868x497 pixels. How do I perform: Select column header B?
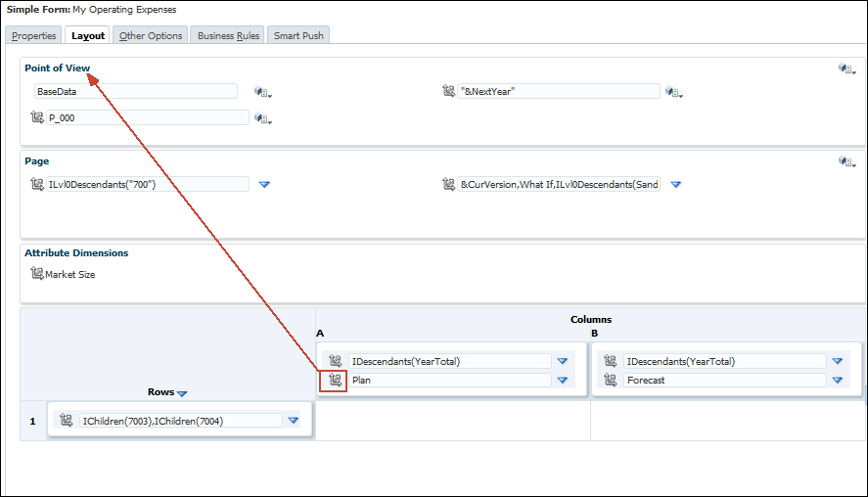click(x=595, y=334)
